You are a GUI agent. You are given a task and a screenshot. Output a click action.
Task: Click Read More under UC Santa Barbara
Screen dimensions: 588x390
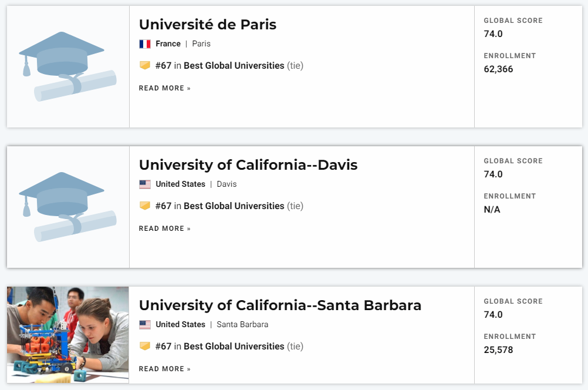coord(165,369)
